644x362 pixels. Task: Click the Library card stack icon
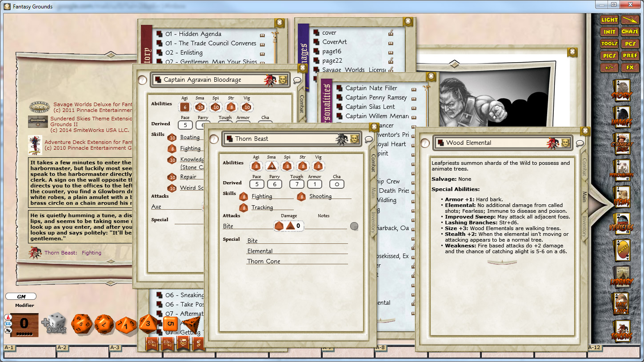[622, 275]
